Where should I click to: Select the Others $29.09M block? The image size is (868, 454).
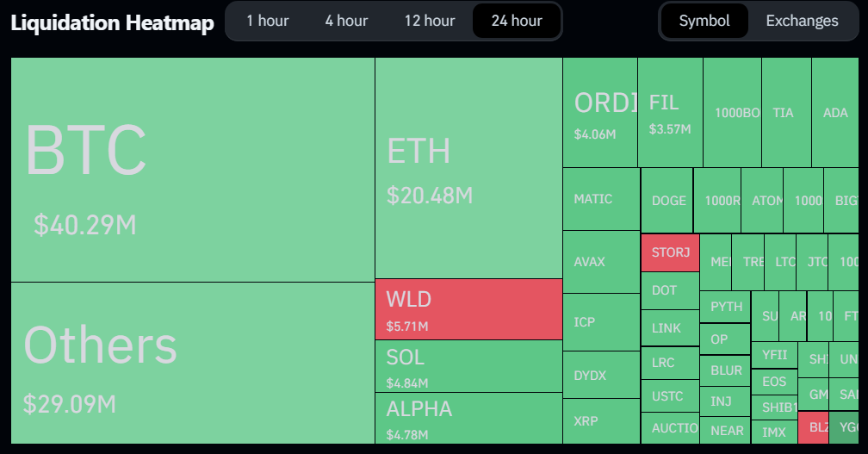(192, 363)
